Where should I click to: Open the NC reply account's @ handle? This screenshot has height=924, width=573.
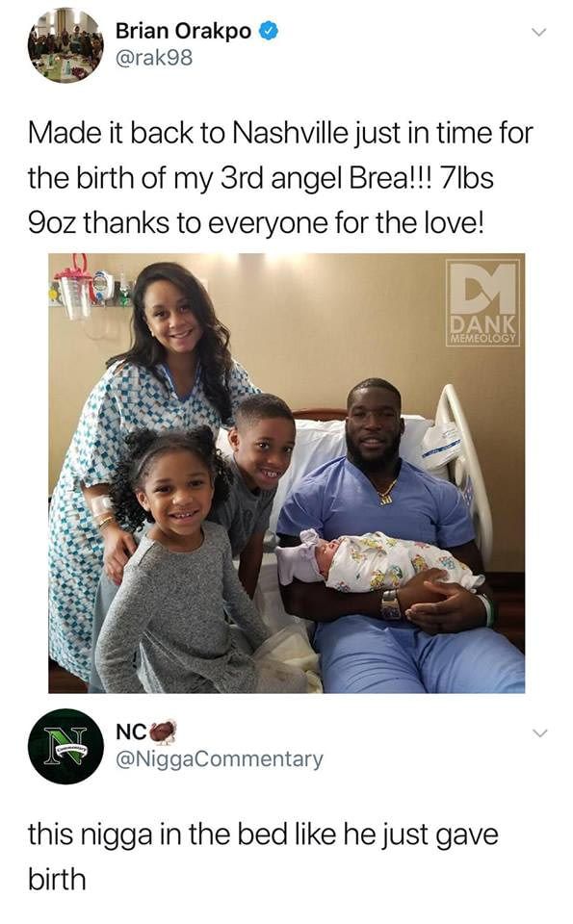(x=220, y=759)
